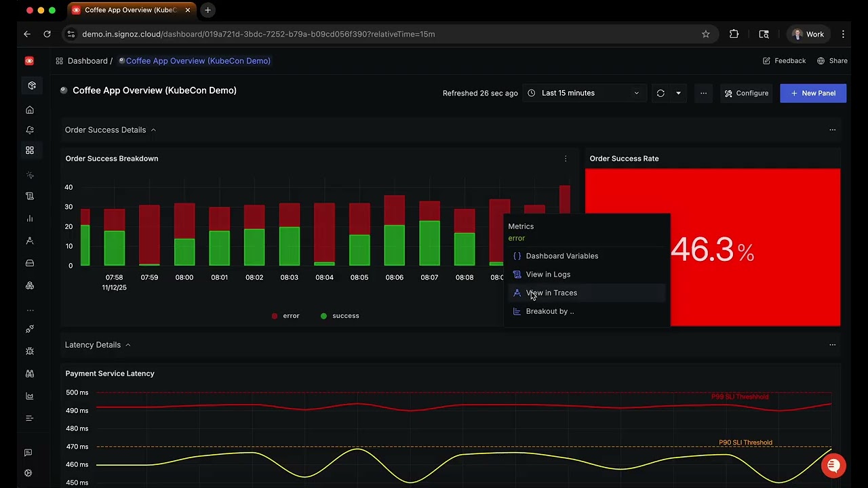Open the binoculars icon in sidebar
The width and height of the screenshot is (868, 488).
tap(29, 373)
